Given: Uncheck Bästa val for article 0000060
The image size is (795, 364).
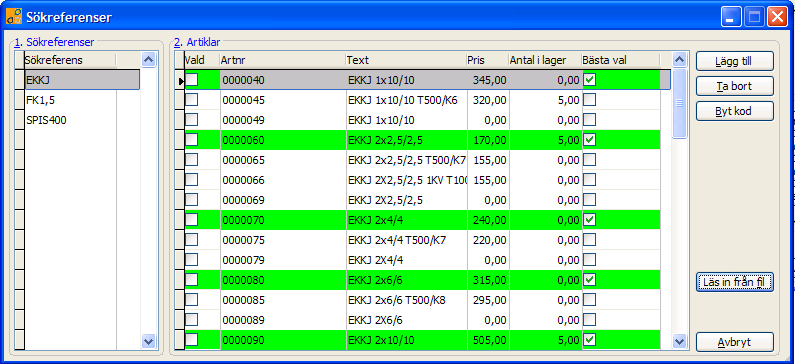Looking at the screenshot, I should pos(590,139).
